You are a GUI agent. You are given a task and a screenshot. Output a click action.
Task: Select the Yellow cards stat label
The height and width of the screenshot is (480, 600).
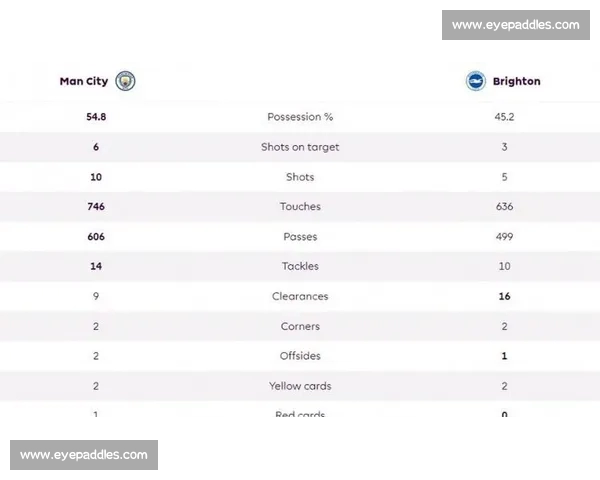click(300, 386)
